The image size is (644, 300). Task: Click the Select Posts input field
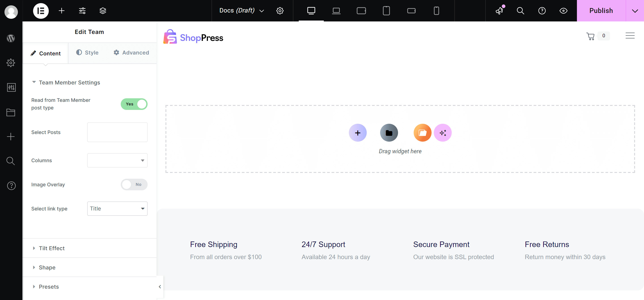coord(117,132)
